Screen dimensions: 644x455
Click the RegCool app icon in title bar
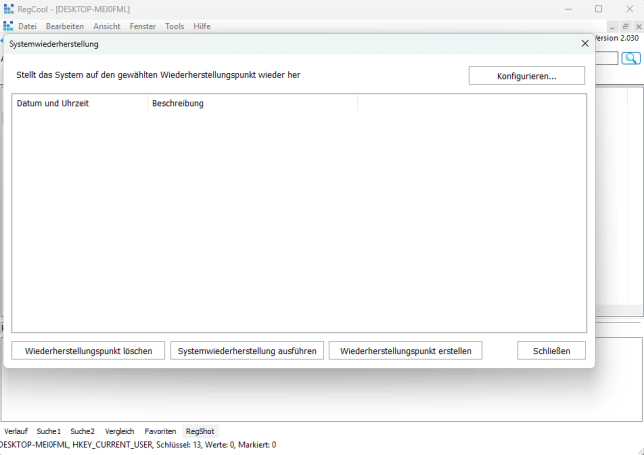(x=9, y=9)
